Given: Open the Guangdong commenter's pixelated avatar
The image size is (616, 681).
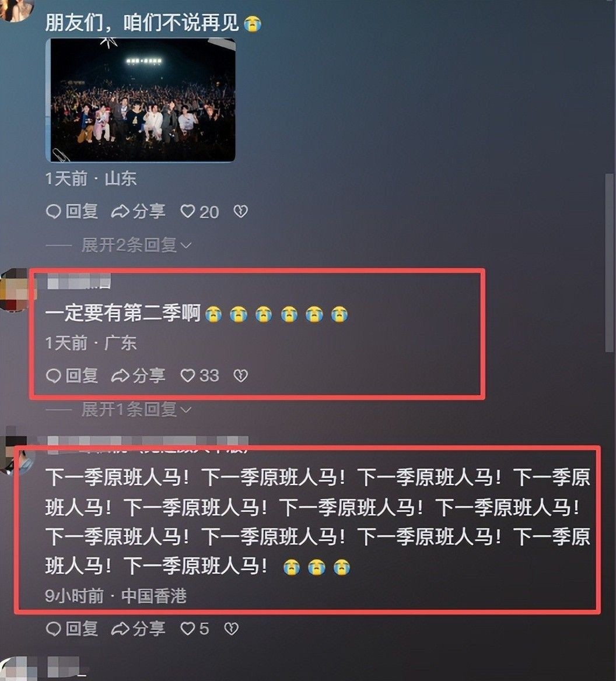Looking at the screenshot, I should (x=14, y=290).
